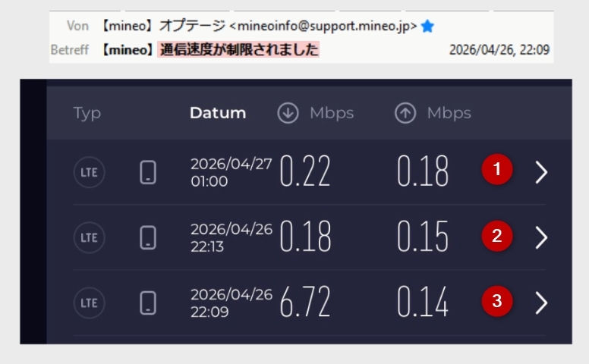Click the phone device icon in first row

148,172
